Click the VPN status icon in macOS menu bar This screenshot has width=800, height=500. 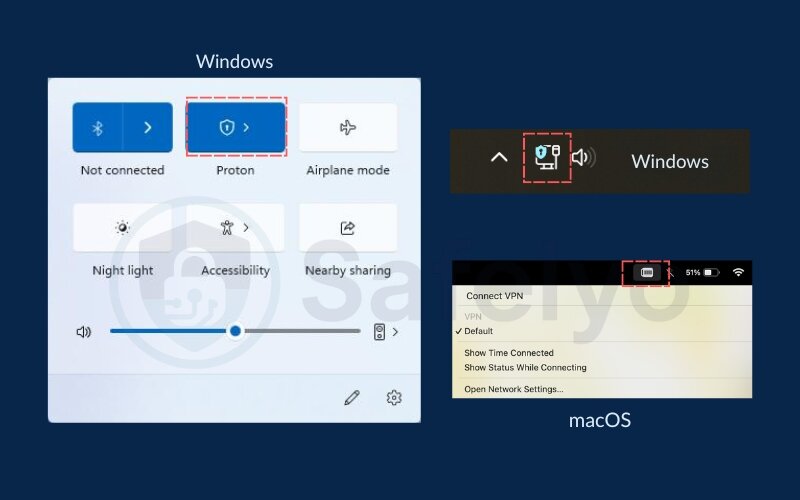[647, 272]
